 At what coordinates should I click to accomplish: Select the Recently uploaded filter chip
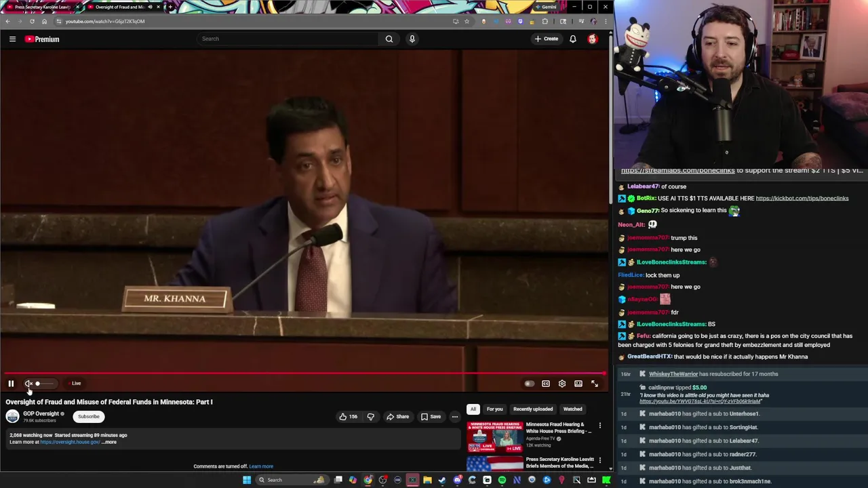[x=533, y=409]
